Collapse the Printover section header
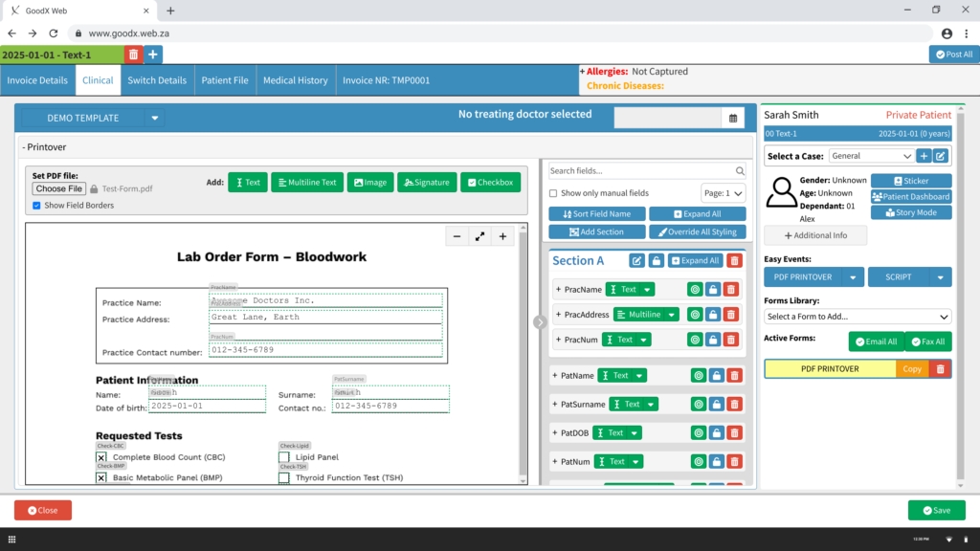 coord(44,147)
